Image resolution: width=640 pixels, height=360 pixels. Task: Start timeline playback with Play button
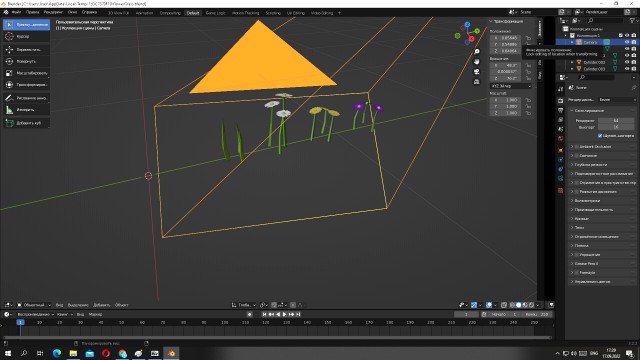click(284, 314)
